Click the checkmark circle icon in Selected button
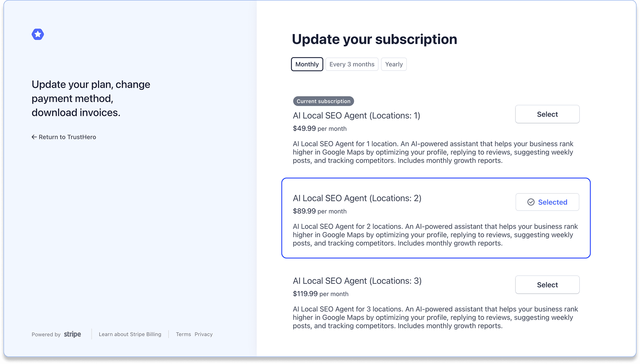The height and width of the screenshot is (364, 640). (531, 202)
